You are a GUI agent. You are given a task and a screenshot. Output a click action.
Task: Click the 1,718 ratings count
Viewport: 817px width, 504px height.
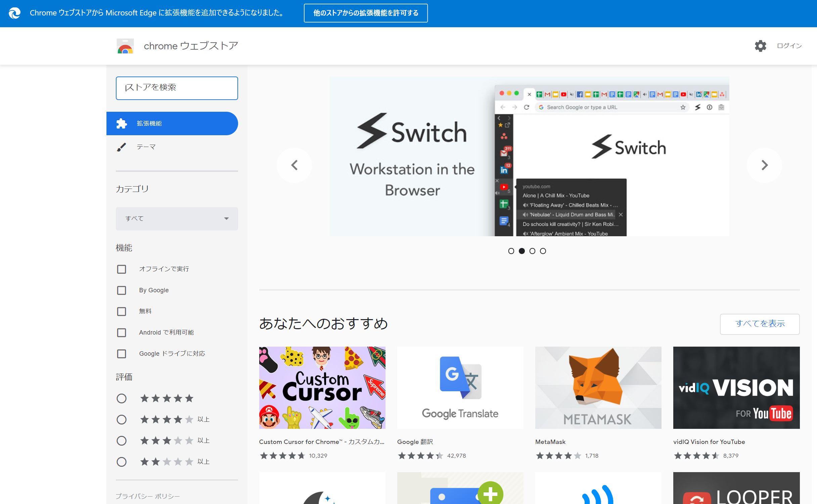[592, 456]
